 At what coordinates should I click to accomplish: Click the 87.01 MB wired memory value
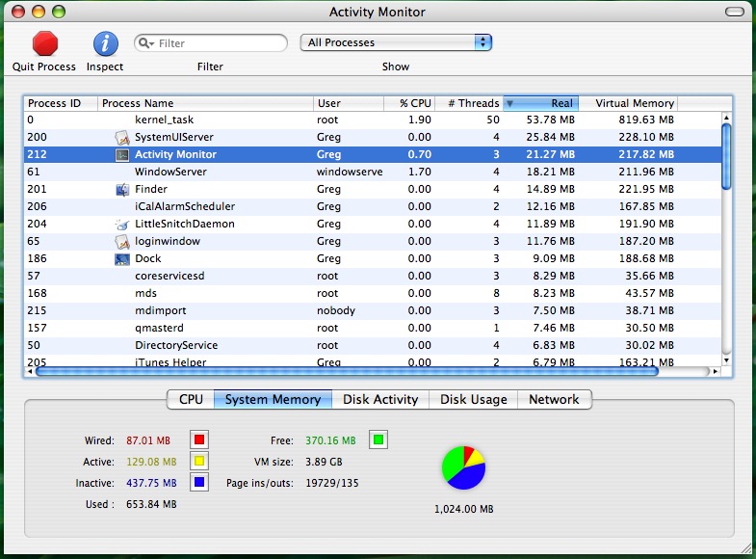[148, 440]
